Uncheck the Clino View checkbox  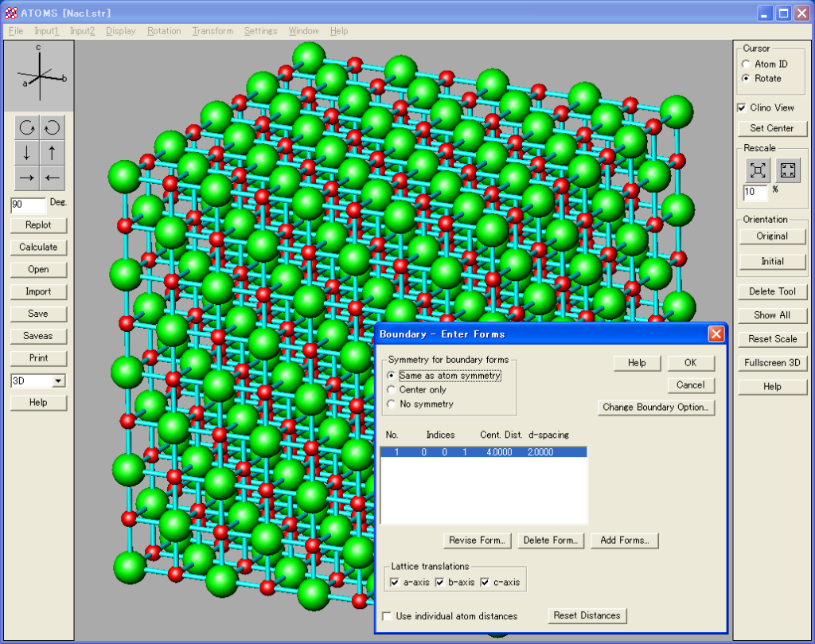[x=742, y=108]
